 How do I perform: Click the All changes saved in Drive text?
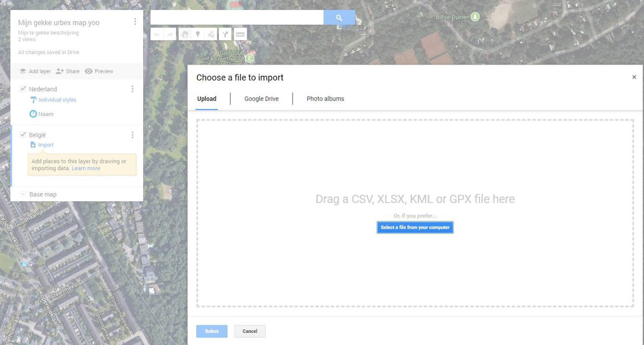tap(49, 52)
